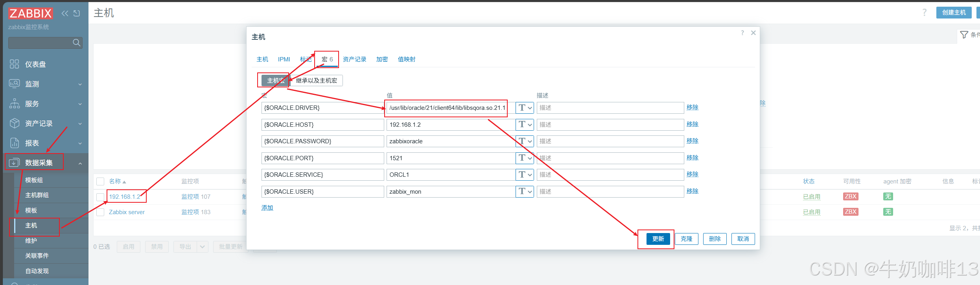Open host link 192.168.1.2
This screenshot has width=980, height=285.
(125, 197)
